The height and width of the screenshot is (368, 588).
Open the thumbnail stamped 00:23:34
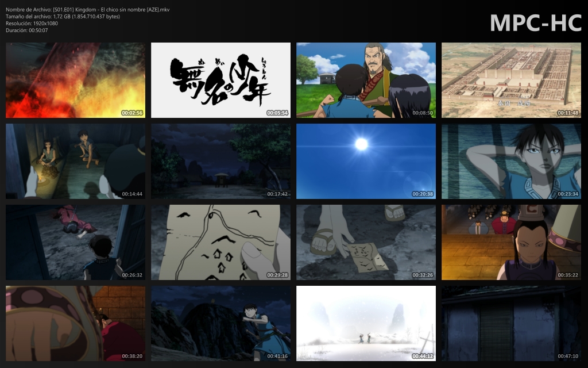pos(511,161)
